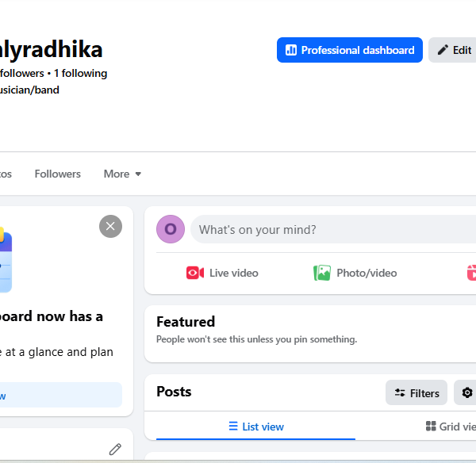Start a Live video
Screen dimensions: 476x463
[x=222, y=273]
